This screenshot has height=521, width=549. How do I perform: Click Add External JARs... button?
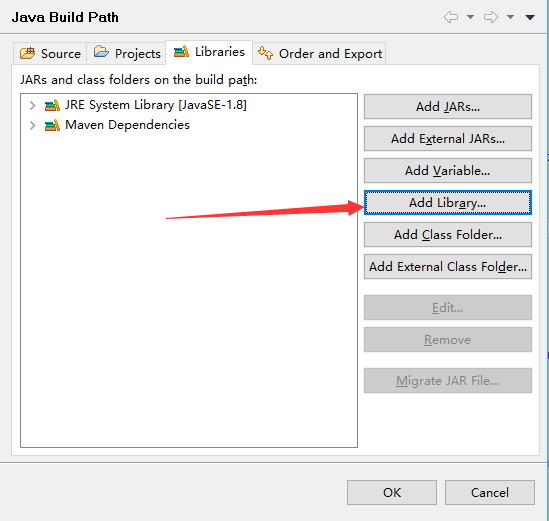448,139
